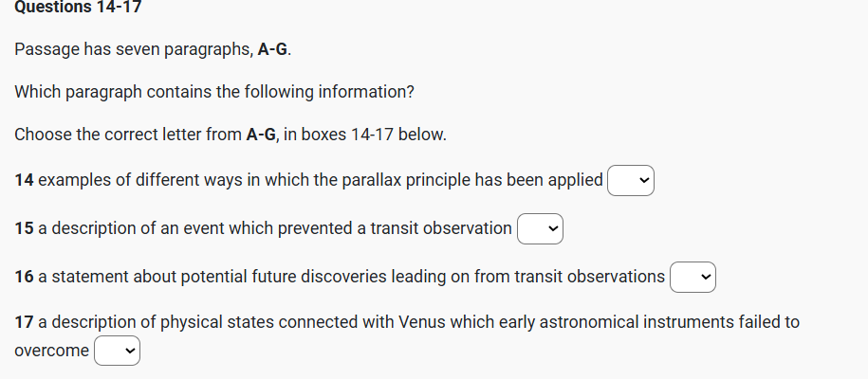The width and height of the screenshot is (868, 379).
Task: Click the bold question number 16
Action: [25, 277]
